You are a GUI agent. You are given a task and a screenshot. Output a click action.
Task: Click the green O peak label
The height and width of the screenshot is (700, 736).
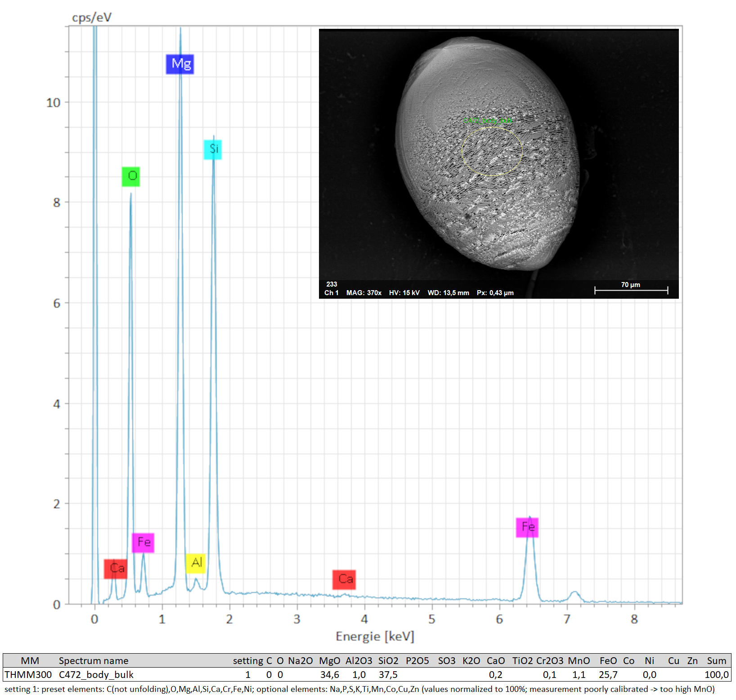131,176
